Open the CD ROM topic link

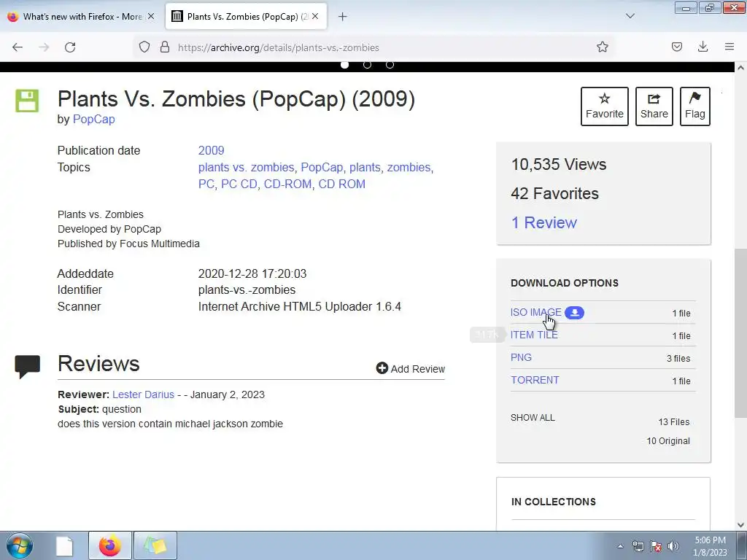(341, 184)
